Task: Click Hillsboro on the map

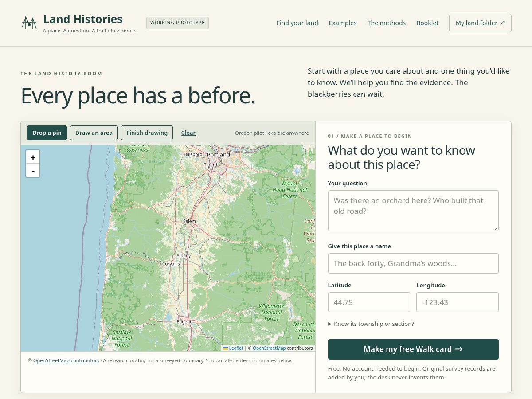Action: click(193, 154)
